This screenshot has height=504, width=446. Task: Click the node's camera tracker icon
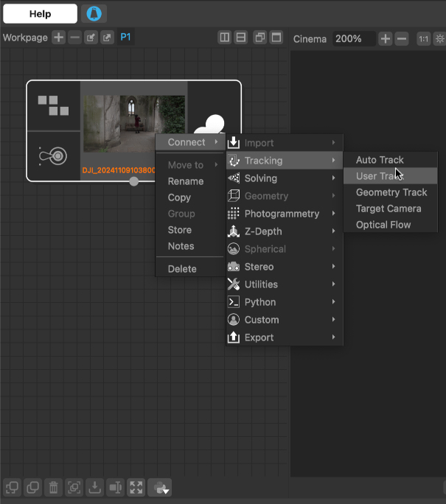(53, 156)
